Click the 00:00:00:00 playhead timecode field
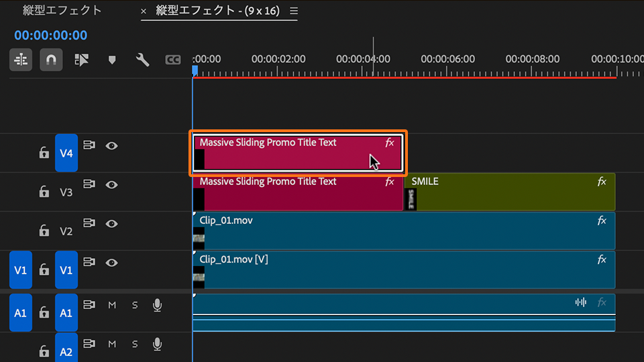 click(x=50, y=36)
